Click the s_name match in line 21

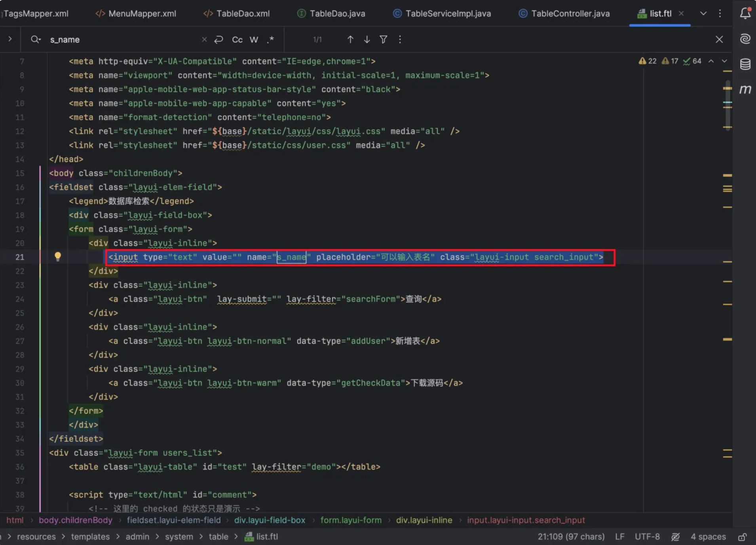click(x=291, y=257)
